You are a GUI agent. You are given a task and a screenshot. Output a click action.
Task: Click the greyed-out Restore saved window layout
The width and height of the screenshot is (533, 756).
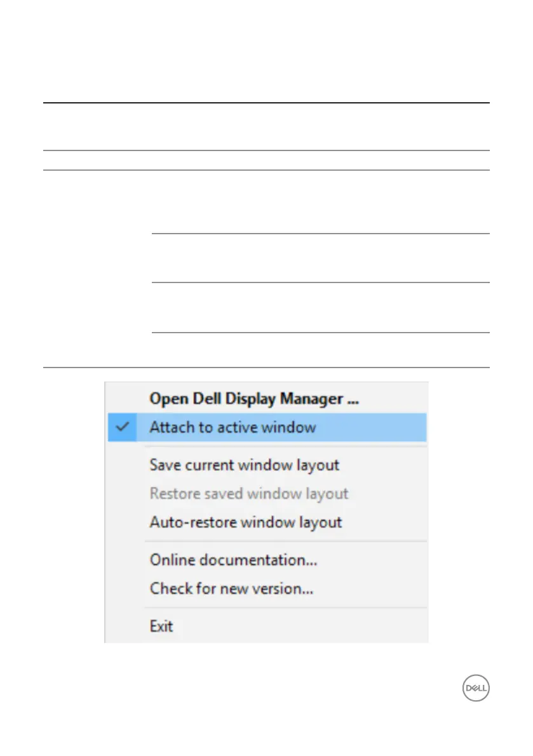(248, 493)
